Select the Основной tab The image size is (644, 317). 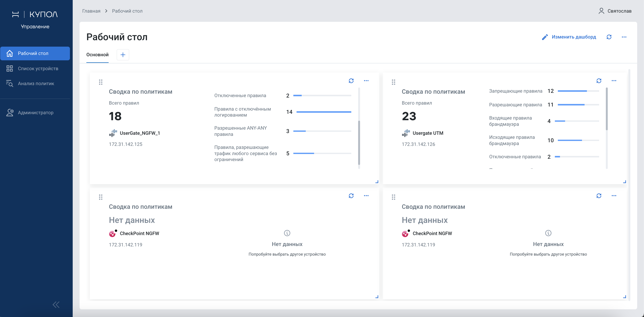(x=97, y=55)
